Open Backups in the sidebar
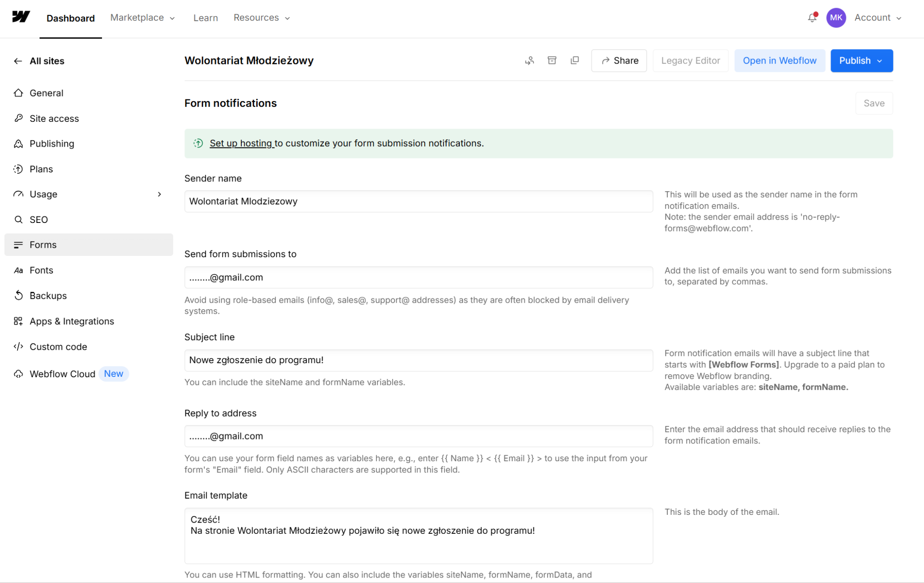 point(48,296)
